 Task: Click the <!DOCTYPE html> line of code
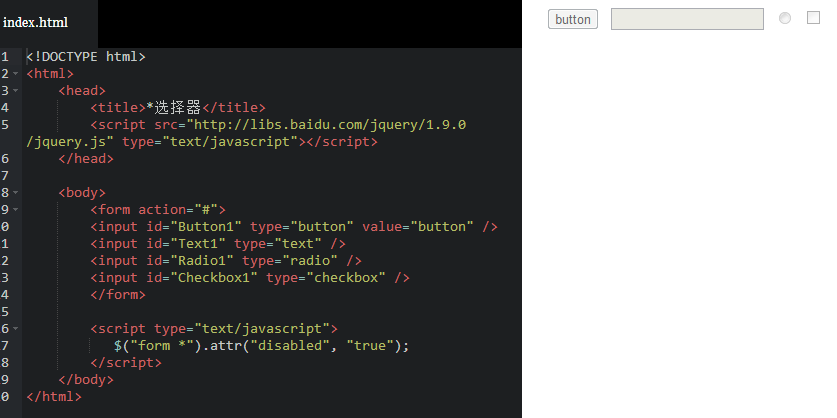click(85, 57)
